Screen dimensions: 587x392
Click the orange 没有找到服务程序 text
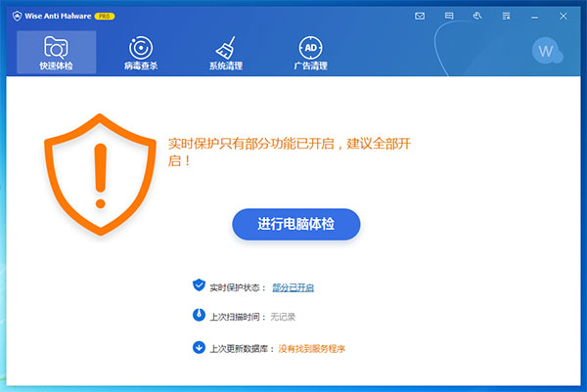(x=312, y=348)
